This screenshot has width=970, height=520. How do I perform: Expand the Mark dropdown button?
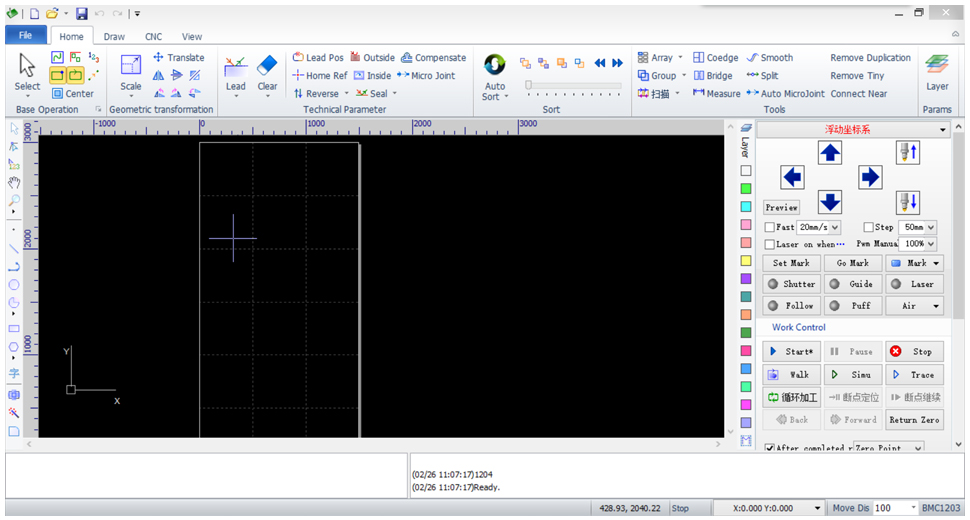pyautogui.click(x=936, y=263)
